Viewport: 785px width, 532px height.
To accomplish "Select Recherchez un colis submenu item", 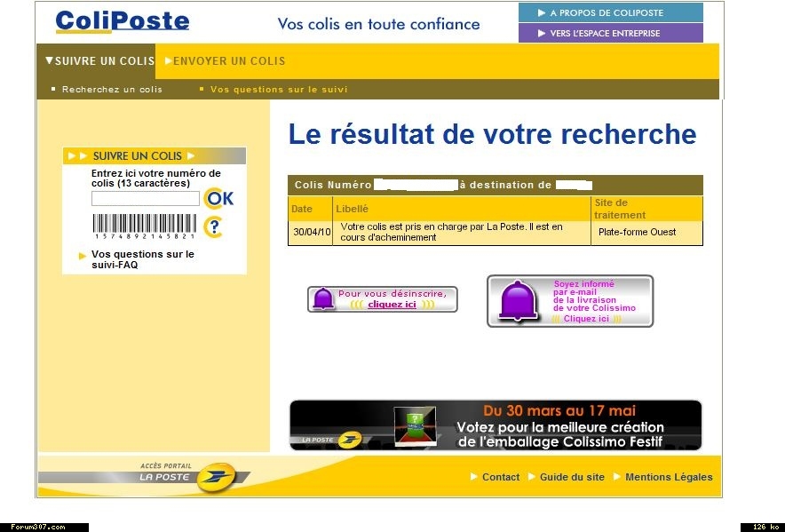I will pyautogui.click(x=112, y=90).
